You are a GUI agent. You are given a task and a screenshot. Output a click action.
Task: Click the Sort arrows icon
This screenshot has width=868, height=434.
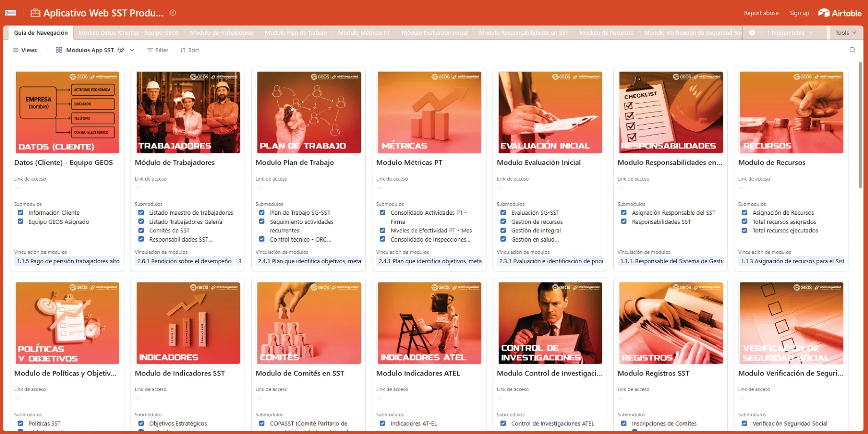click(183, 50)
